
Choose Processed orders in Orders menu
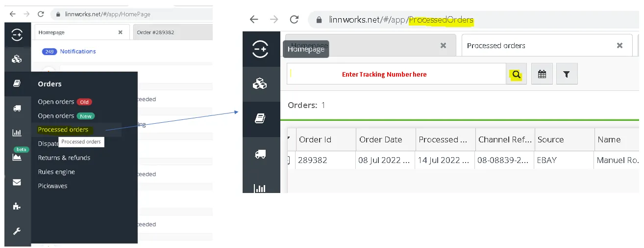(63, 130)
